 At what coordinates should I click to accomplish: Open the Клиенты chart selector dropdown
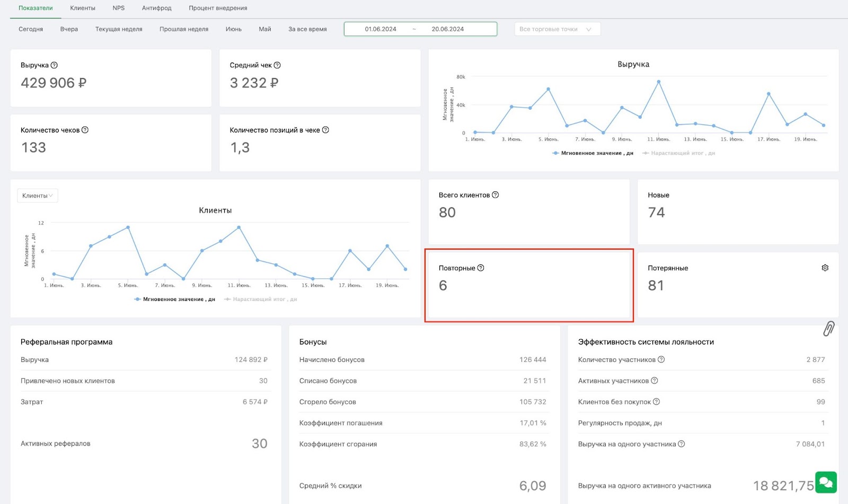[38, 196]
